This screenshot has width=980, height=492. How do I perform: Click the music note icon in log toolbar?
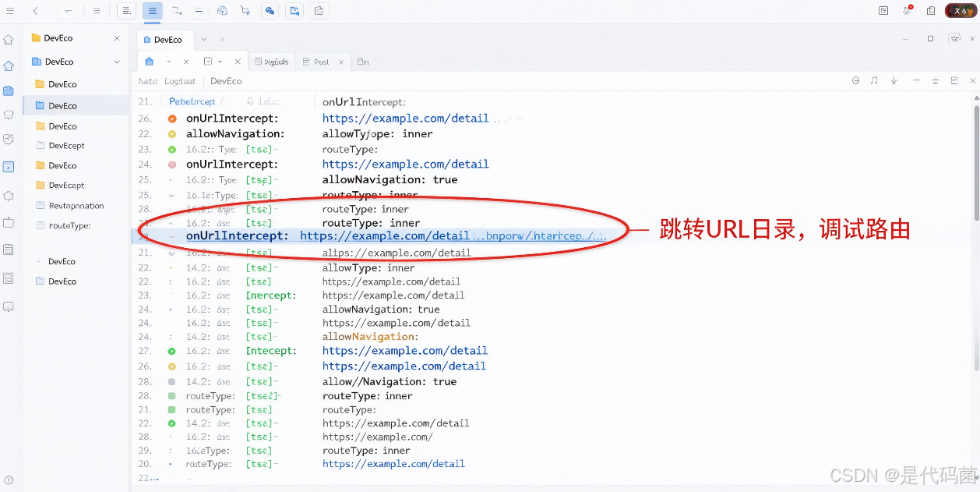tap(874, 80)
